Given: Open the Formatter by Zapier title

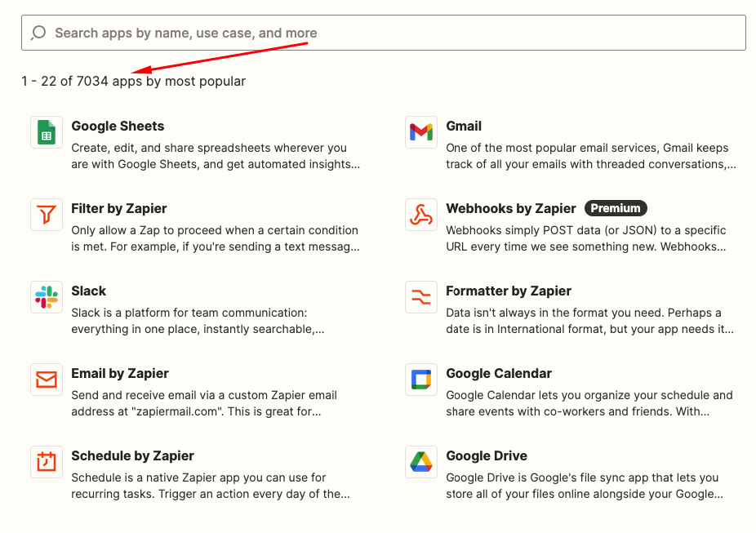Looking at the screenshot, I should point(509,291).
